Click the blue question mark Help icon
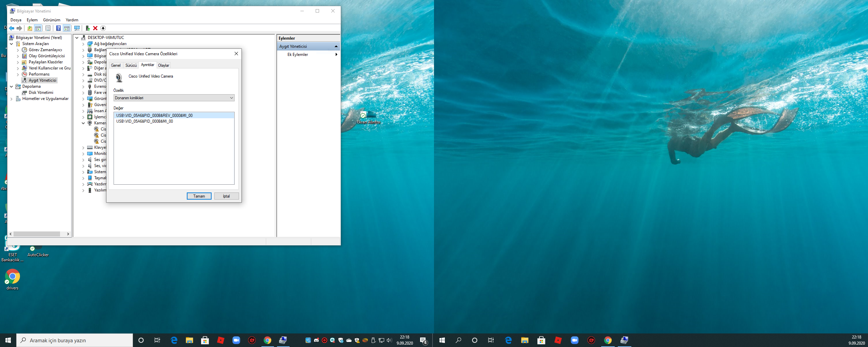 (58, 28)
